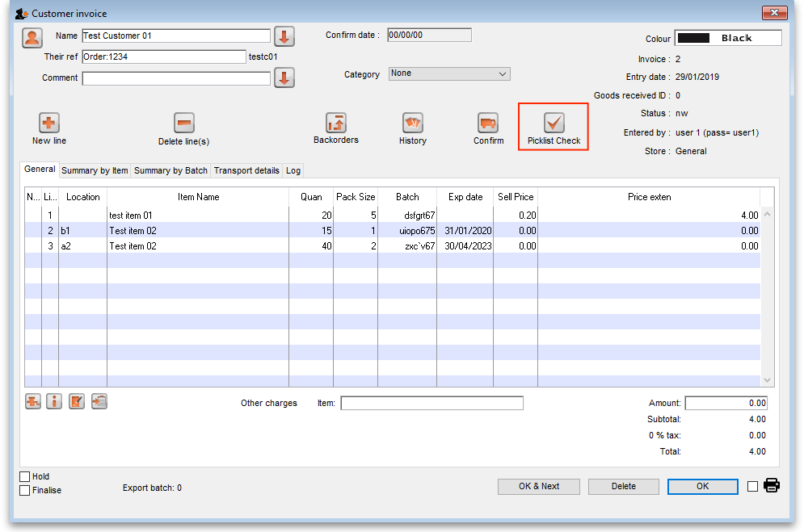Enable the Hold checkbox
The width and height of the screenshot is (804, 532).
coord(25,477)
